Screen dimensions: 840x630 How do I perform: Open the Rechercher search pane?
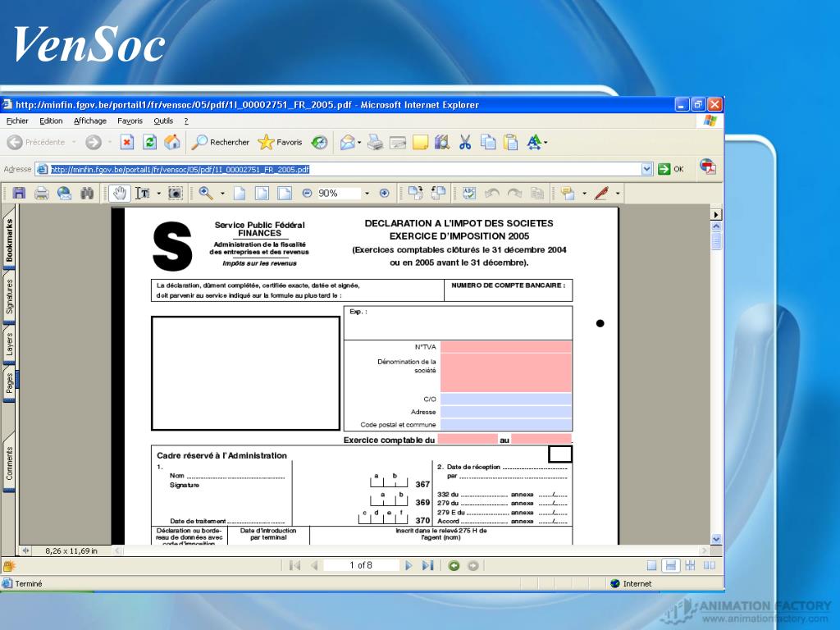click(221, 142)
